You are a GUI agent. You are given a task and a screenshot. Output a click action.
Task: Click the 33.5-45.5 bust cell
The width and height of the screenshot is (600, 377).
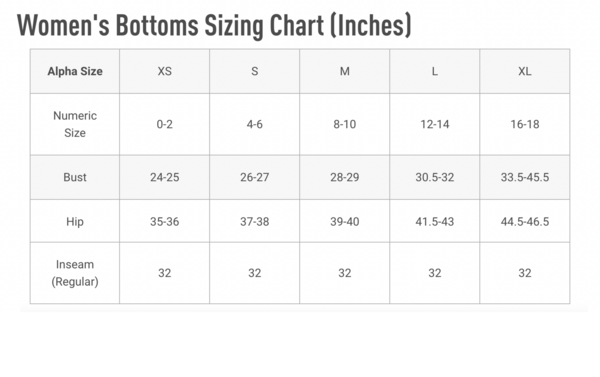(525, 178)
